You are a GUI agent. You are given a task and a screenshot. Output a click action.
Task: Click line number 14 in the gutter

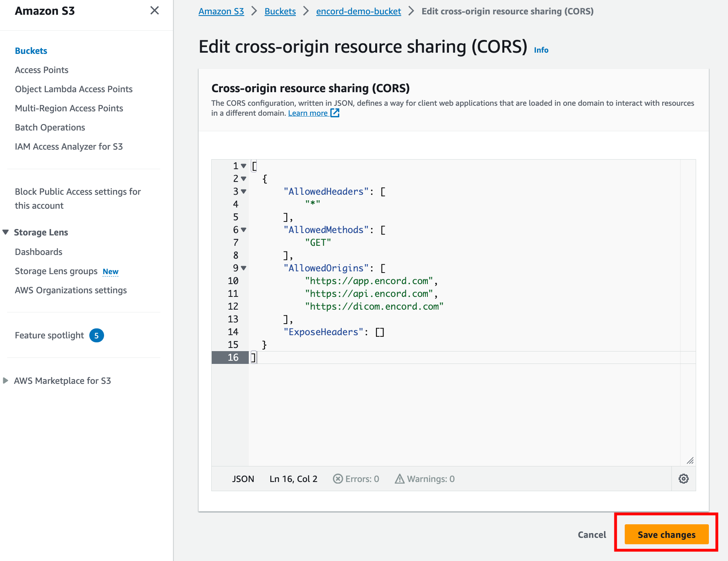(x=233, y=332)
